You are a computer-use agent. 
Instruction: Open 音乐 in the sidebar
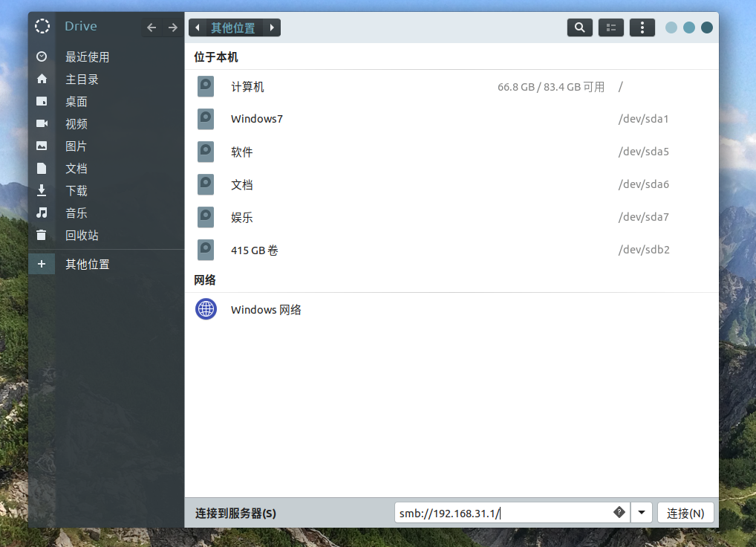point(76,213)
